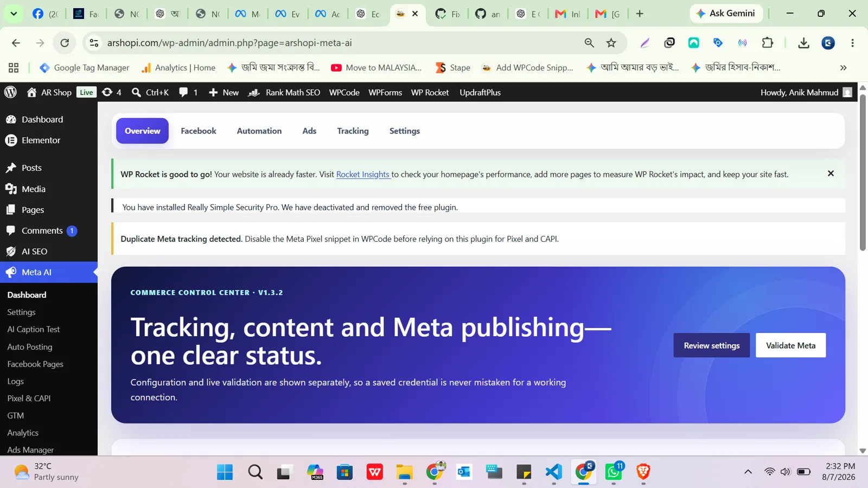Switch to the Settings tab
This screenshot has width=868, height=488.
coord(405,131)
